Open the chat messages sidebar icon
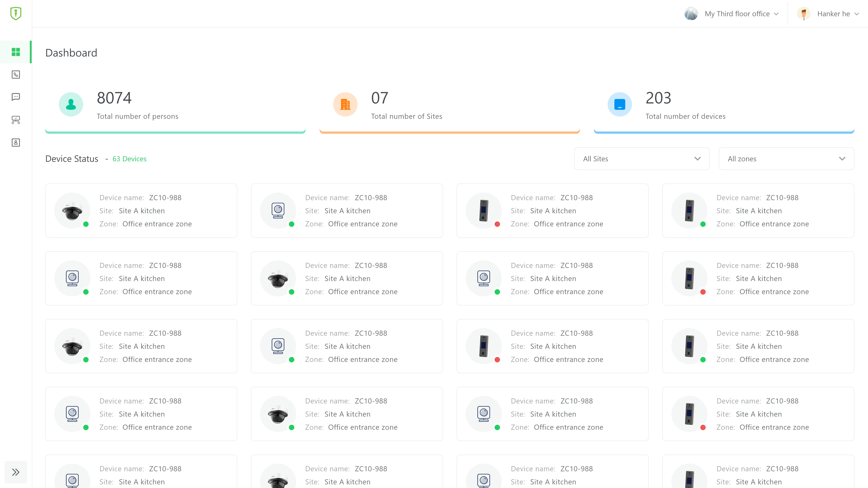Image resolution: width=868 pixels, height=488 pixels. tap(16, 97)
